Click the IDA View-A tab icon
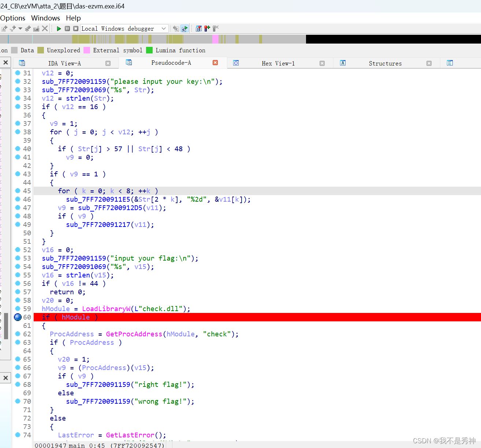 pyautogui.click(x=22, y=63)
